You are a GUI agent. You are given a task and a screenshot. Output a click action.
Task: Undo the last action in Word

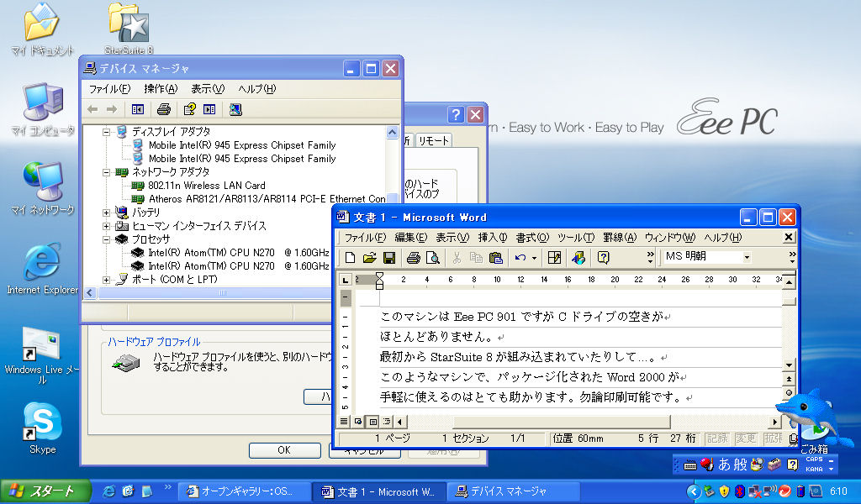(x=520, y=257)
